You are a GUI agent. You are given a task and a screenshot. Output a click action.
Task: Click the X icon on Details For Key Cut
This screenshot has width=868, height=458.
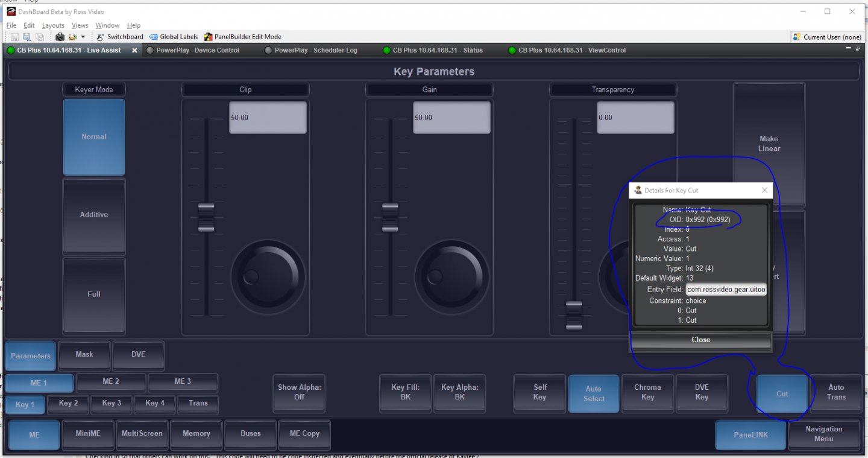tap(764, 190)
